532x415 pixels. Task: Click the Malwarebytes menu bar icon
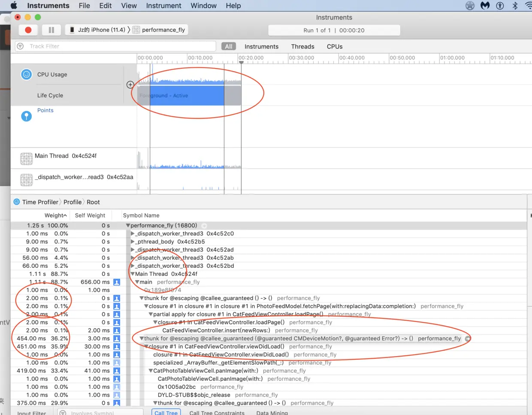[x=485, y=6]
